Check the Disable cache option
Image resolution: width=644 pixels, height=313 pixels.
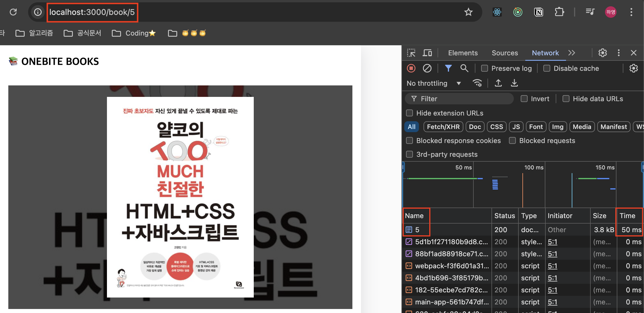tap(547, 68)
